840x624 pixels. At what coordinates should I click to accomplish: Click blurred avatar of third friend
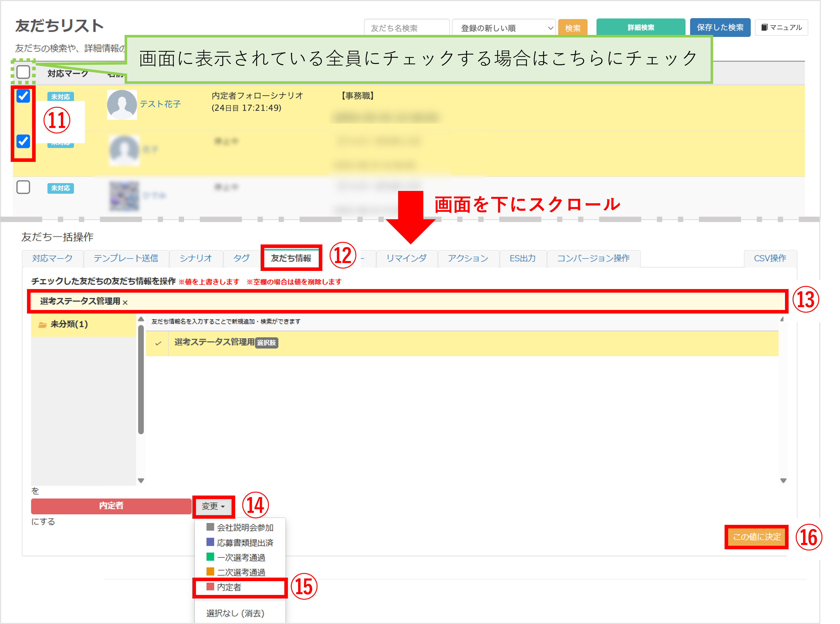124,196
